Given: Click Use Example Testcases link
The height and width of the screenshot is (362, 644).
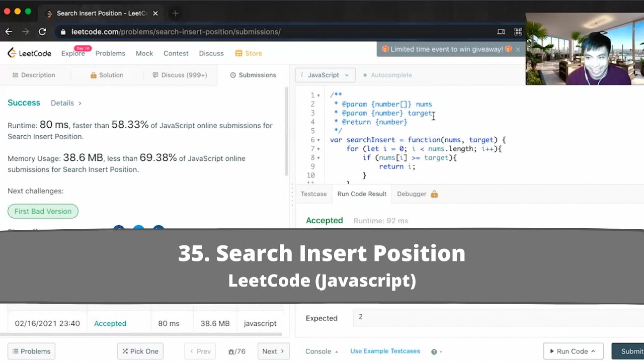Looking at the screenshot, I should (385, 351).
